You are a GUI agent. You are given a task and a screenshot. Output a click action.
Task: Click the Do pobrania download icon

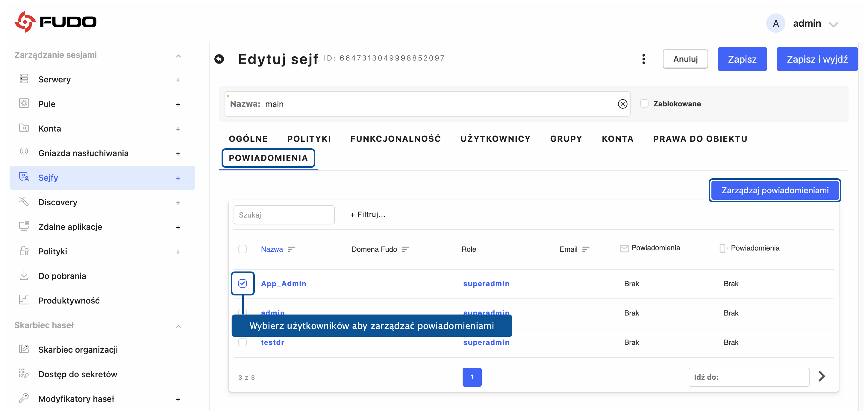(x=24, y=275)
